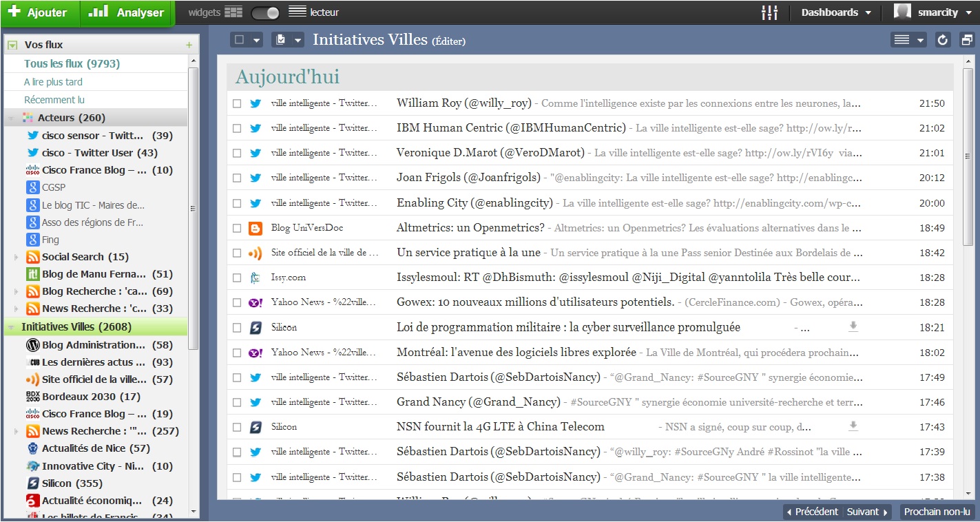
Task: Select the Initiatives Villes (2608) folder
Action: 96,326
